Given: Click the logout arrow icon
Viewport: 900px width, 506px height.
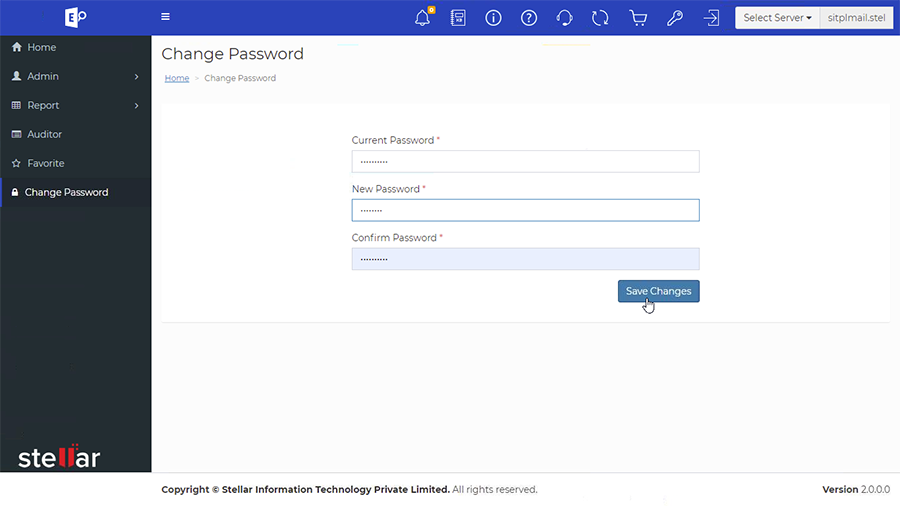Looking at the screenshot, I should [711, 18].
